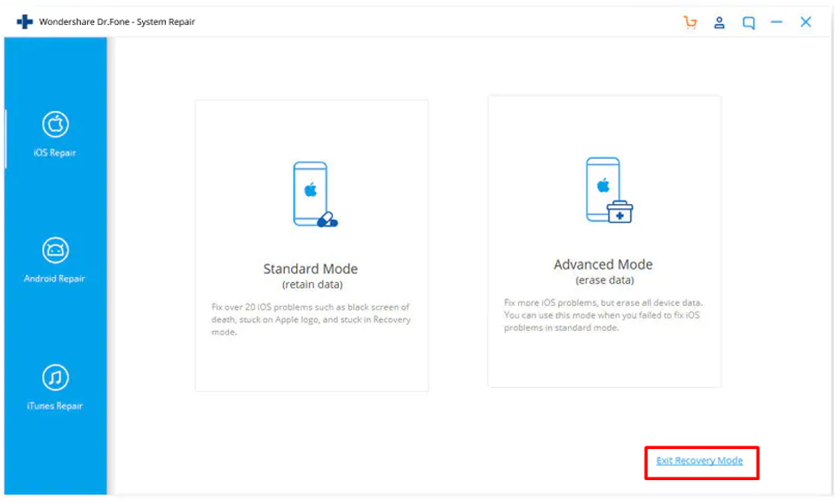Close the Dr.Fone window

pyautogui.click(x=806, y=22)
